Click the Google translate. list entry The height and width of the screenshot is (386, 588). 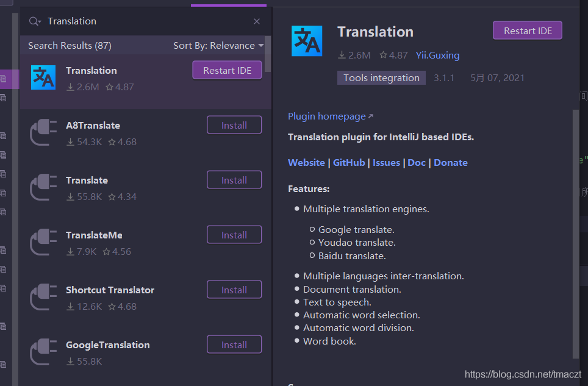point(356,230)
